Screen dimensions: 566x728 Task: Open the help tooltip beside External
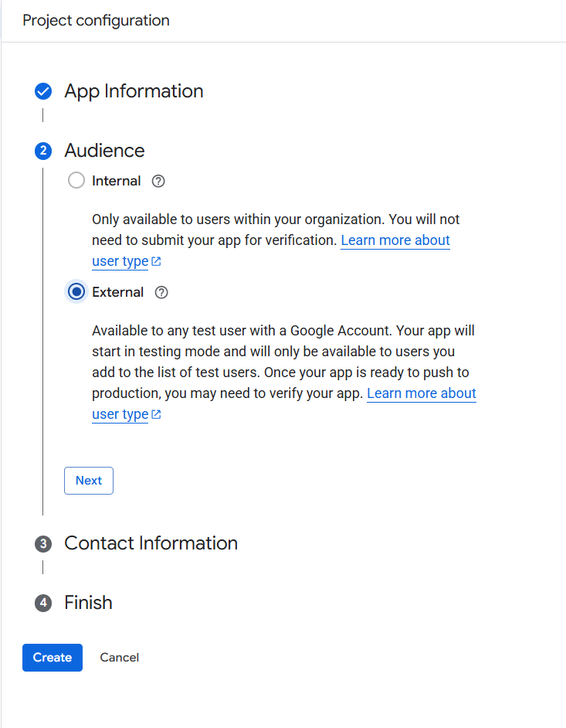pyautogui.click(x=161, y=292)
